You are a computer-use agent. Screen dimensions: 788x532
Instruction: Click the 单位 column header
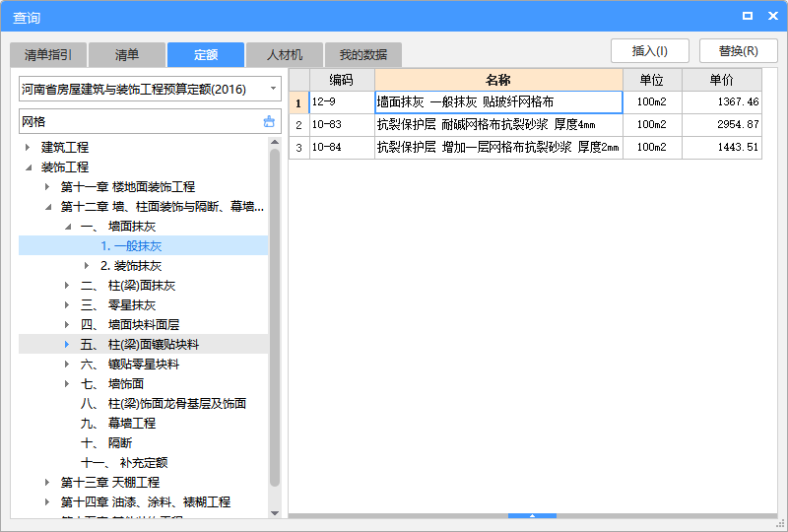click(x=652, y=80)
